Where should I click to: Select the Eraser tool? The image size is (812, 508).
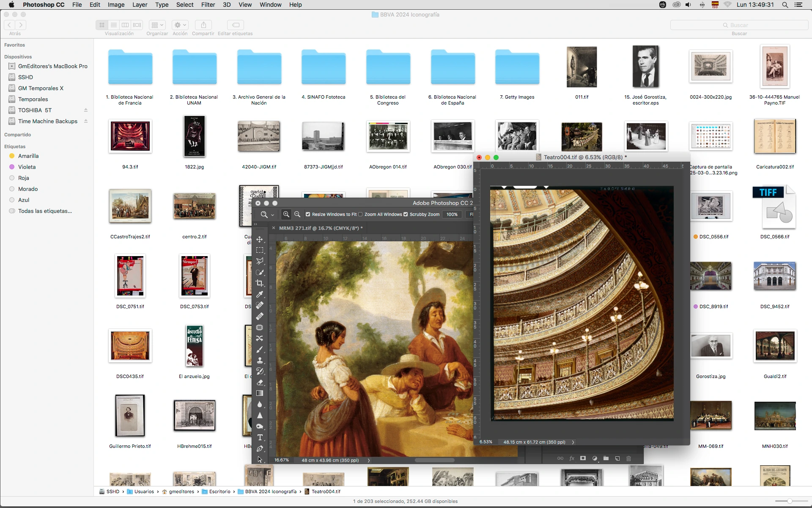pyautogui.click(x=260, y=382)
